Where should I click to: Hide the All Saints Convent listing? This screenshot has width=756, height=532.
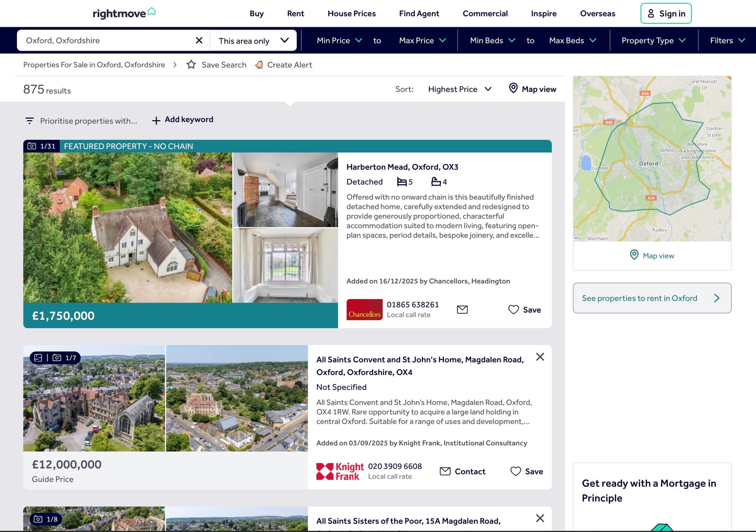coord(540,357)
